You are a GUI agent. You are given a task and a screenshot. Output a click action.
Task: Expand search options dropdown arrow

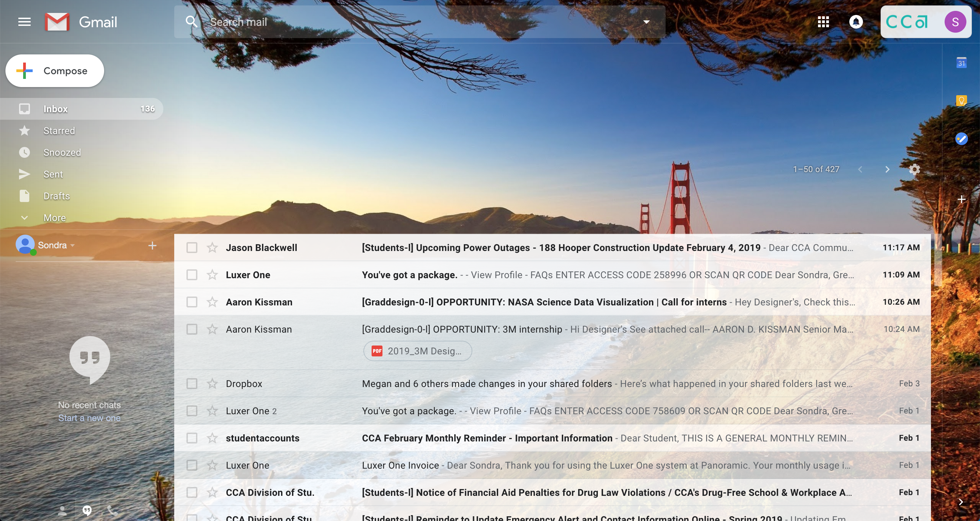646,22
